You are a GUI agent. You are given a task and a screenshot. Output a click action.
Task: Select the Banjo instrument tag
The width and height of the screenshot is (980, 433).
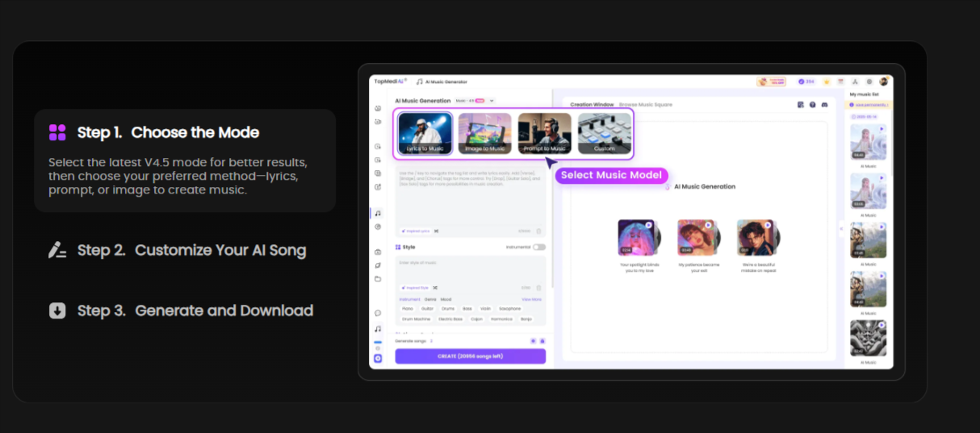526,319
